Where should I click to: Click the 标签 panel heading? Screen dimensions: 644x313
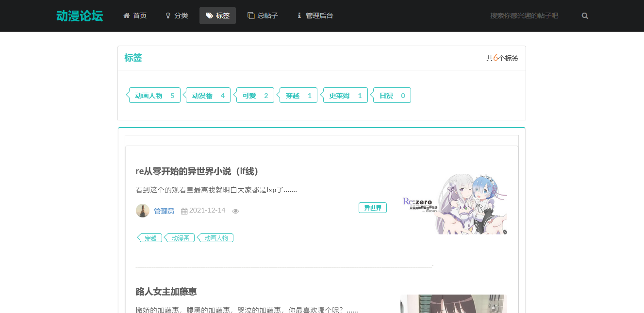click(x=133, y=58)
